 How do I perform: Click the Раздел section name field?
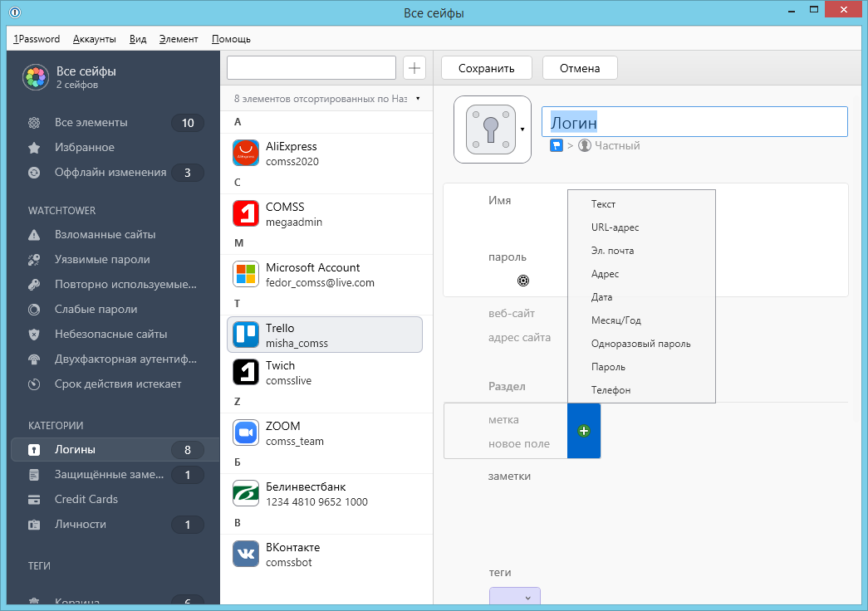pyautogui.click(x=507, y=386)
